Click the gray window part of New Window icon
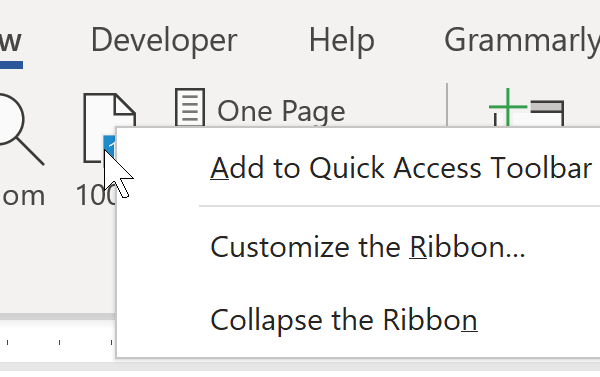Image resolution: width=600 pixels, height=377 pixels. pyautogui.click(x=547, y=112)
